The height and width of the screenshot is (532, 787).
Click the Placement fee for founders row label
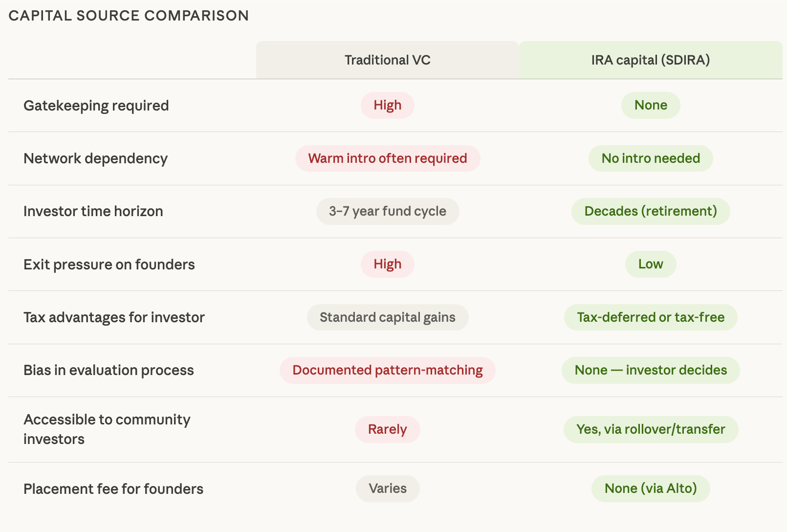[x=113, y=489]
